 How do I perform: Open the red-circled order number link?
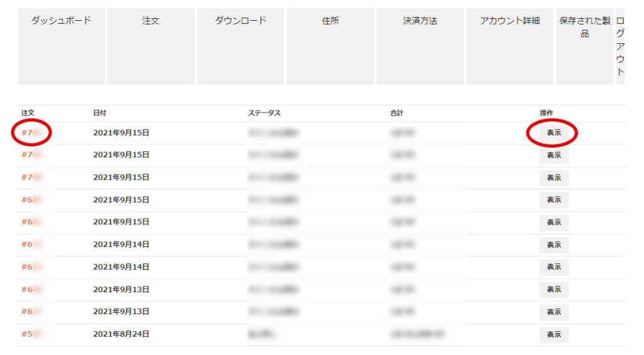coord(31,133)
